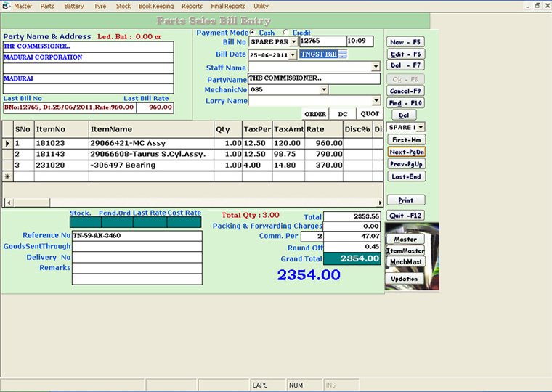Viewport: 552px width, 392px height.
Task: Open the Bill No type dropdown
Action: tap(293, 42)
